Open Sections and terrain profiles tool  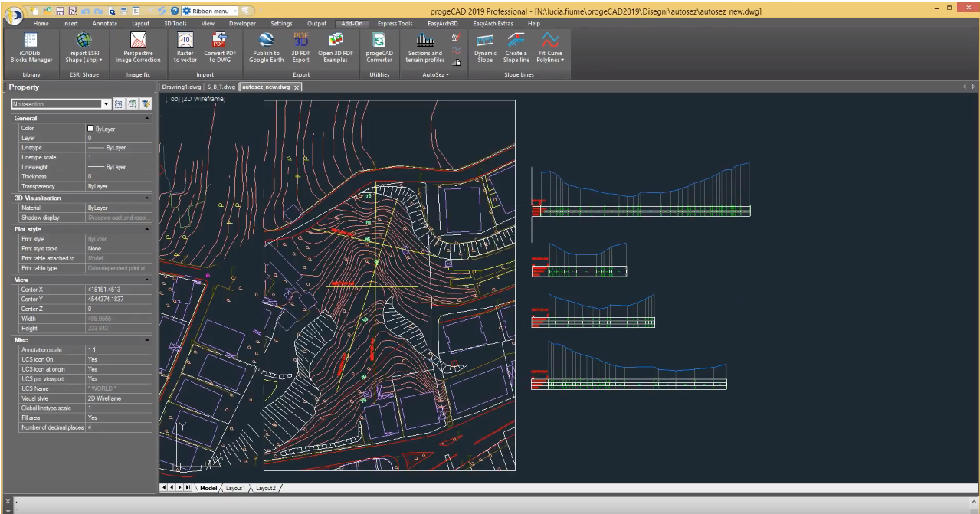[x=425, y=47]
